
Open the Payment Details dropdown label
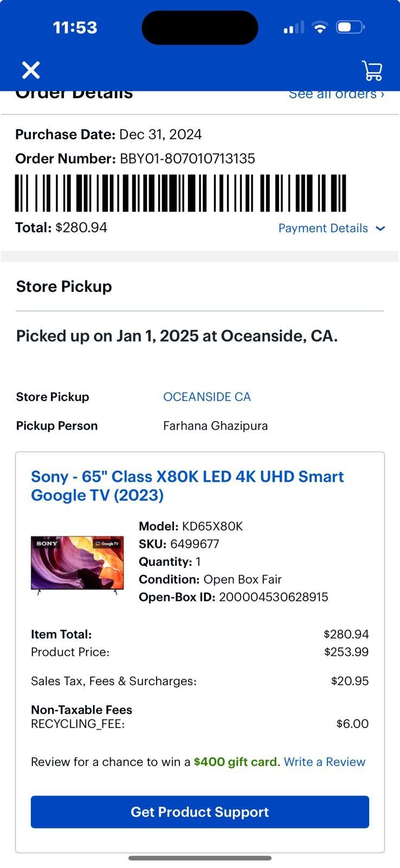pos(323,228)
